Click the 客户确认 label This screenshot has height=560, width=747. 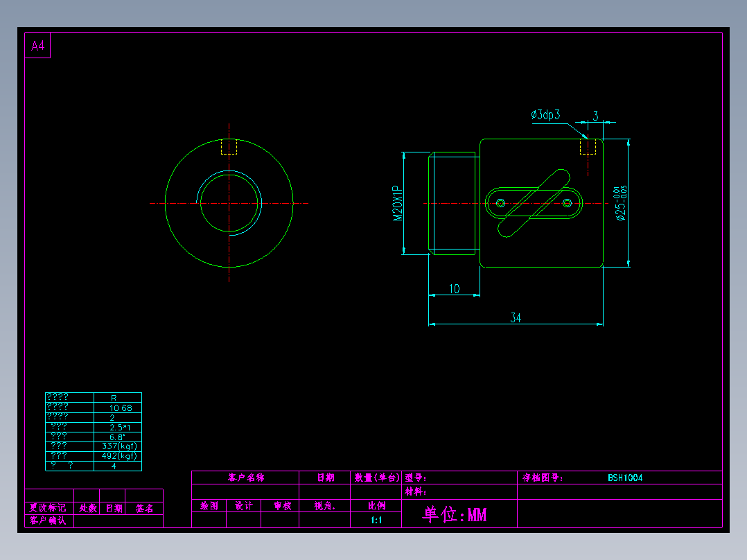click(48, 520)
